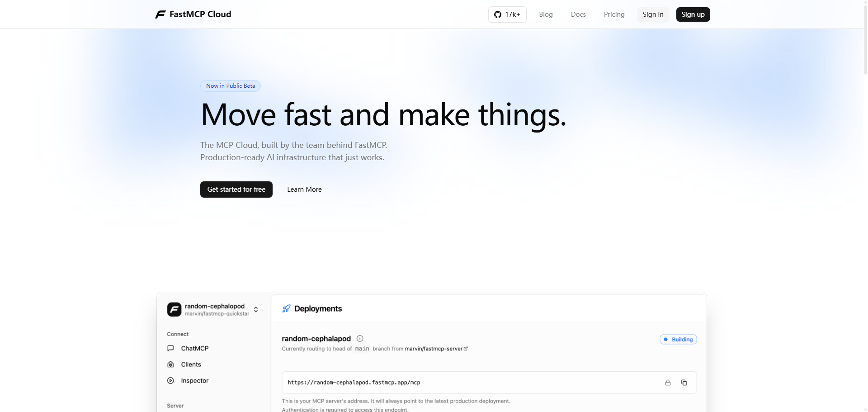
Task: Copy the MCP server URL
Action: pos(684,383)
